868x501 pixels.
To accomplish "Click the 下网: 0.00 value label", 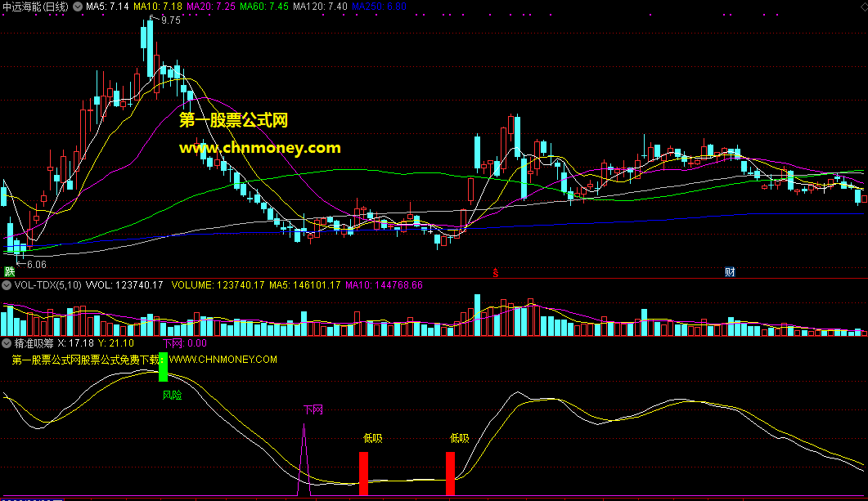I will click(x=185, y=343).
